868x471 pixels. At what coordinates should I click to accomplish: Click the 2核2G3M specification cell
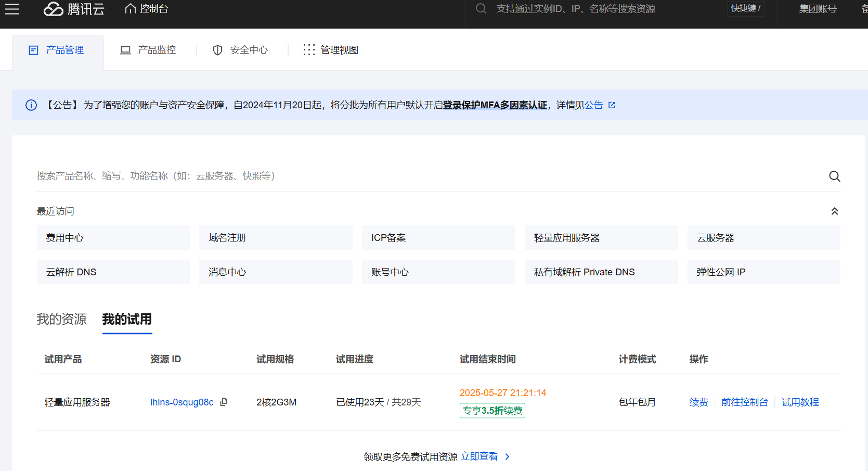(x=277, y=402)
